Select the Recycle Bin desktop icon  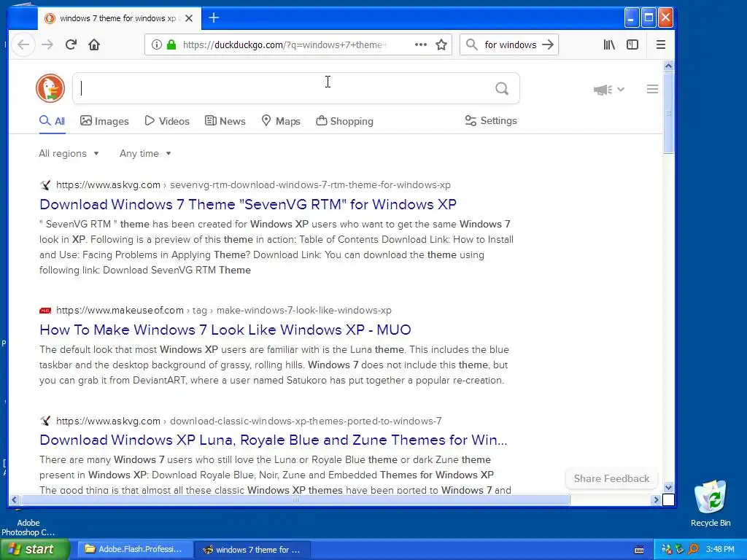tap(711, 504)
